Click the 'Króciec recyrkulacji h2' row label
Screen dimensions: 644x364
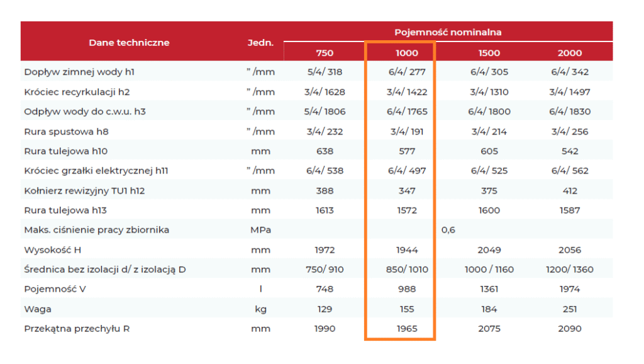pos(77,92)
